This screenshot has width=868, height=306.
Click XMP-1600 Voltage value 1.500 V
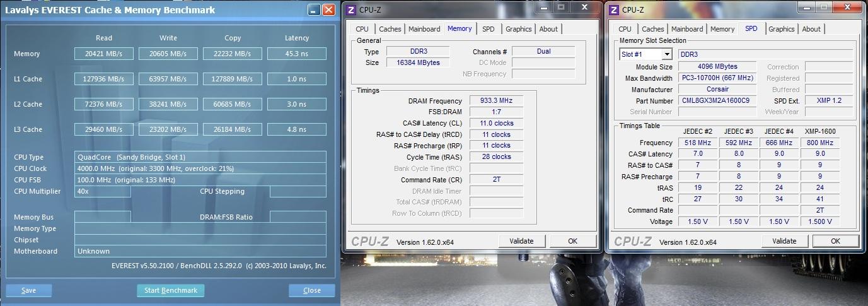(820, 221)
